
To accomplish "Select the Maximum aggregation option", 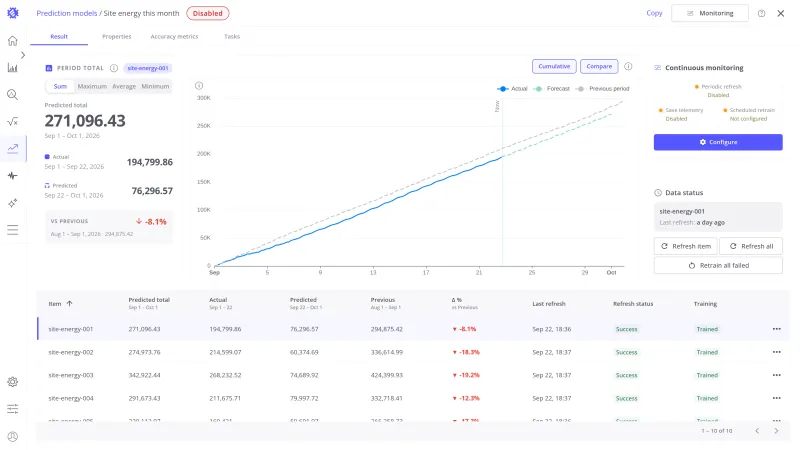I will click(x=92, y=86).
